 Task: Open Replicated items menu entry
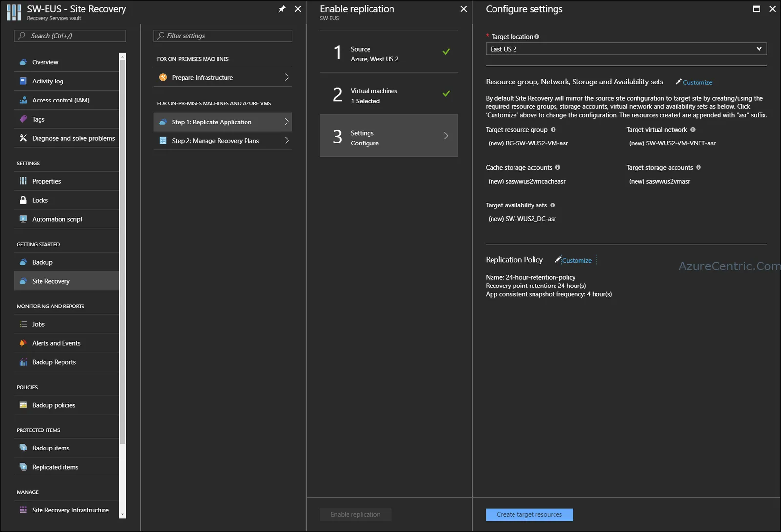point(66,467)
